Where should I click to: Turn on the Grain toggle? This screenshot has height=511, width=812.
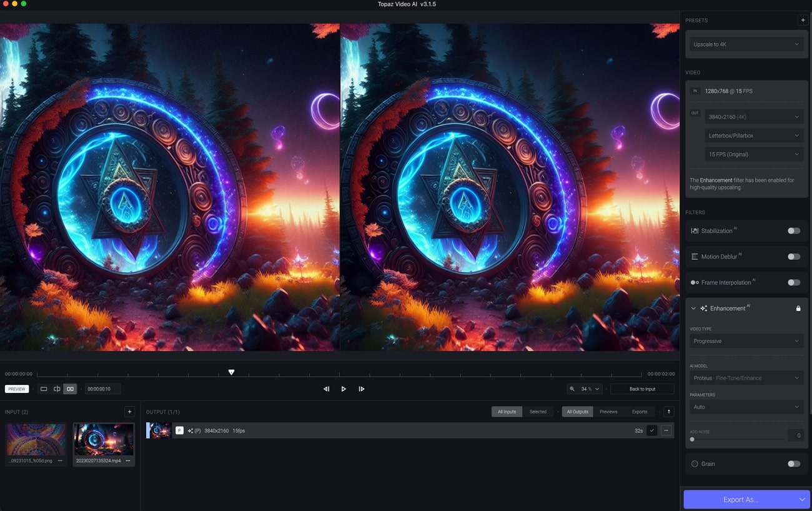[793, 464]
